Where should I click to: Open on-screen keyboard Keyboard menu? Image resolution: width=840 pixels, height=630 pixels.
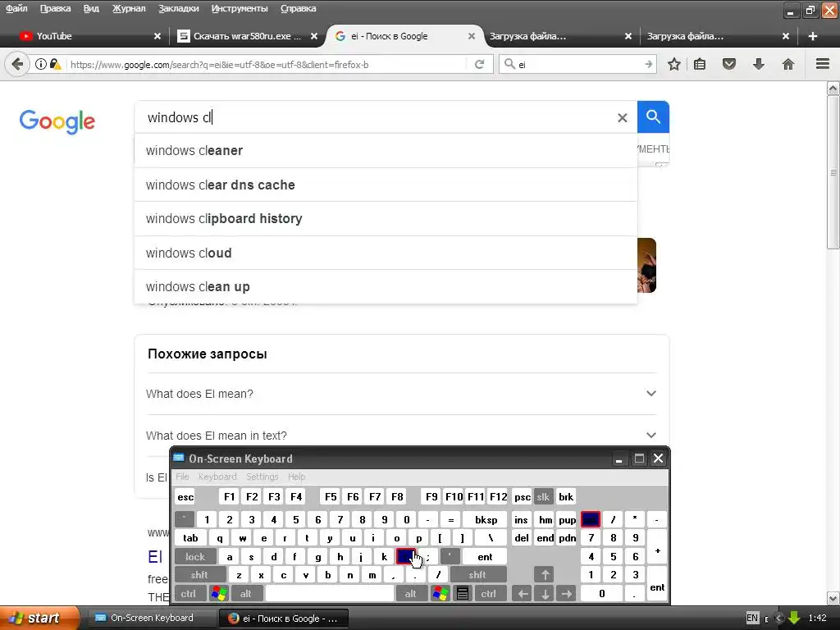tap(217, 477)
